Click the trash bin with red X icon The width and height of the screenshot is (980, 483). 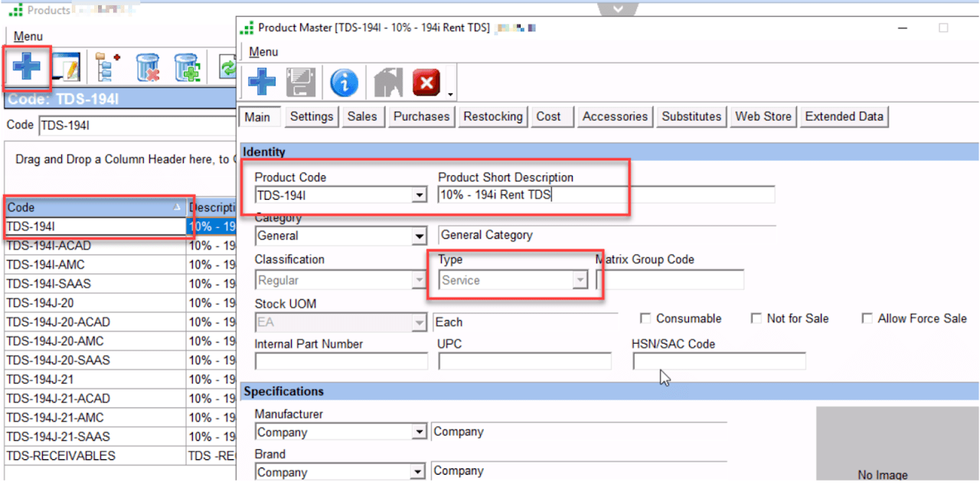pyautogui.click(x=147, y=68)
